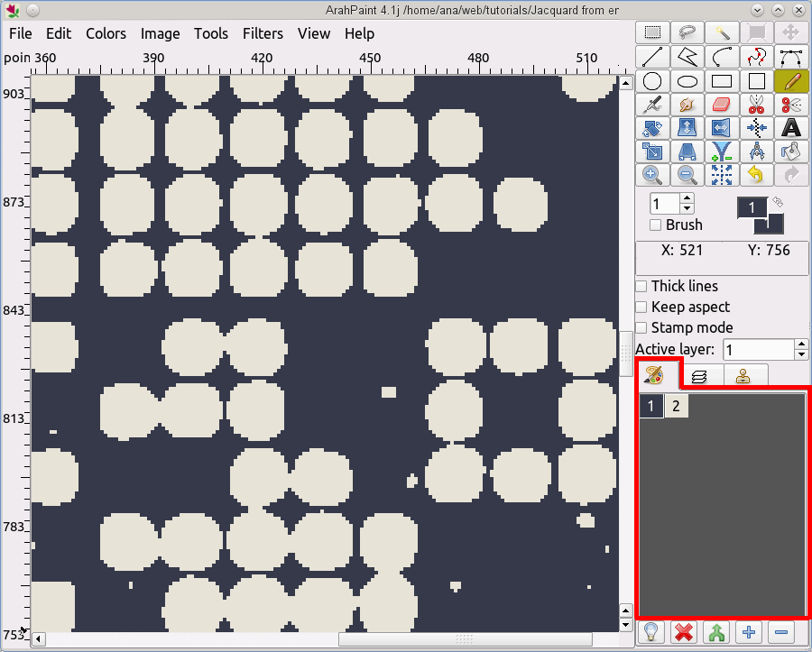Select the Bezier curve tool
This screenshot has height=652, width=812.
(791, 57)
